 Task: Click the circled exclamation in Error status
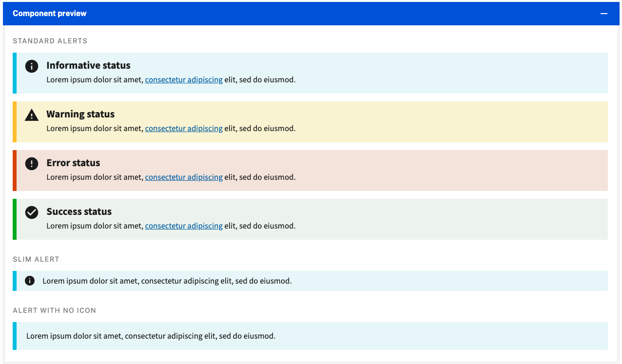click(x=31, y=163)
